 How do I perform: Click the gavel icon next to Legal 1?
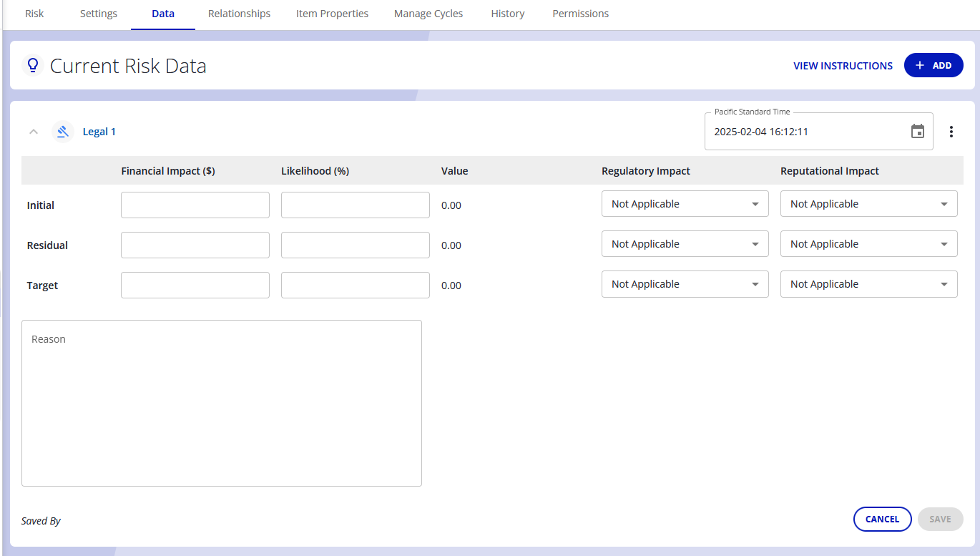click(63, 132)
